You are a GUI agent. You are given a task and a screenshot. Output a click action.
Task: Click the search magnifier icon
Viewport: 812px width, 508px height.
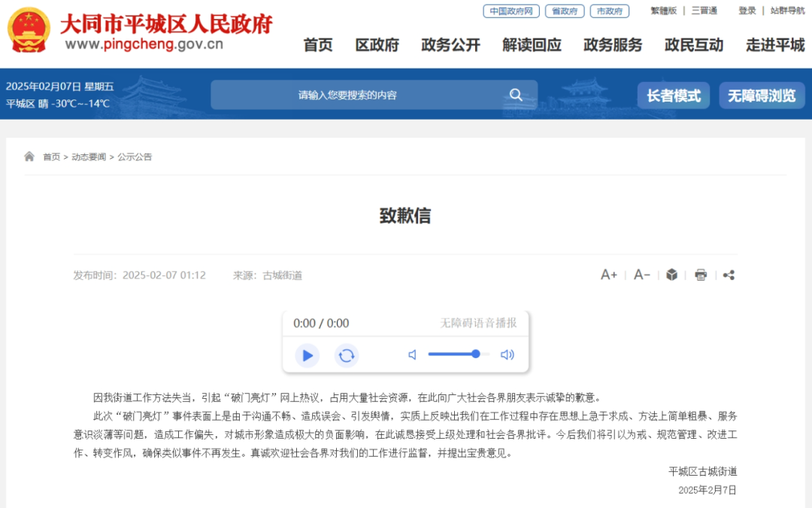tap(516, 95)
